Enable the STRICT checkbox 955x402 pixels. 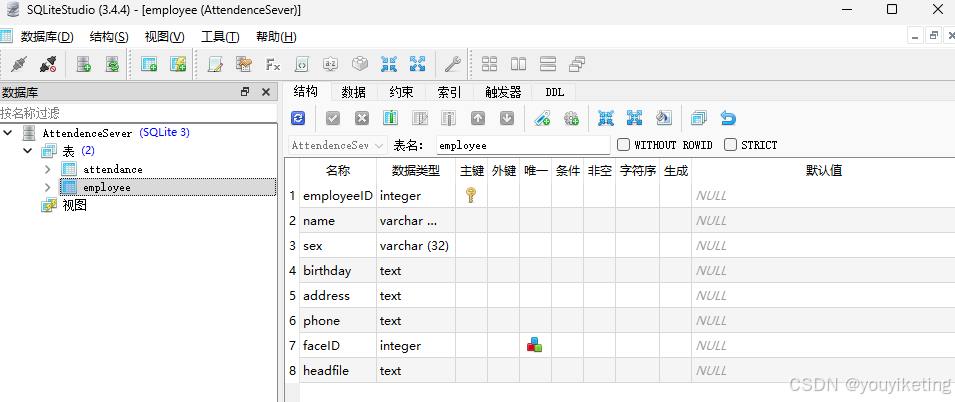[x=730, y=145]
